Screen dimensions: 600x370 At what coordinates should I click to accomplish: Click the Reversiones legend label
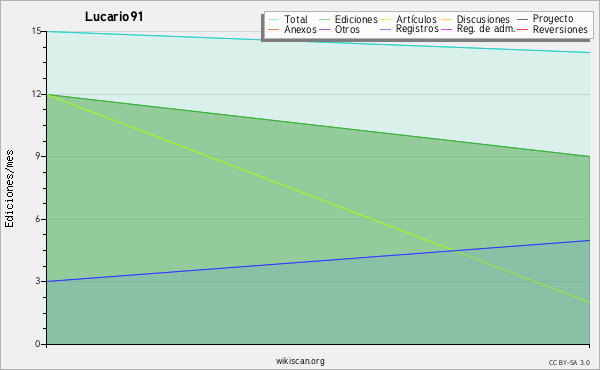coord(560,29)
